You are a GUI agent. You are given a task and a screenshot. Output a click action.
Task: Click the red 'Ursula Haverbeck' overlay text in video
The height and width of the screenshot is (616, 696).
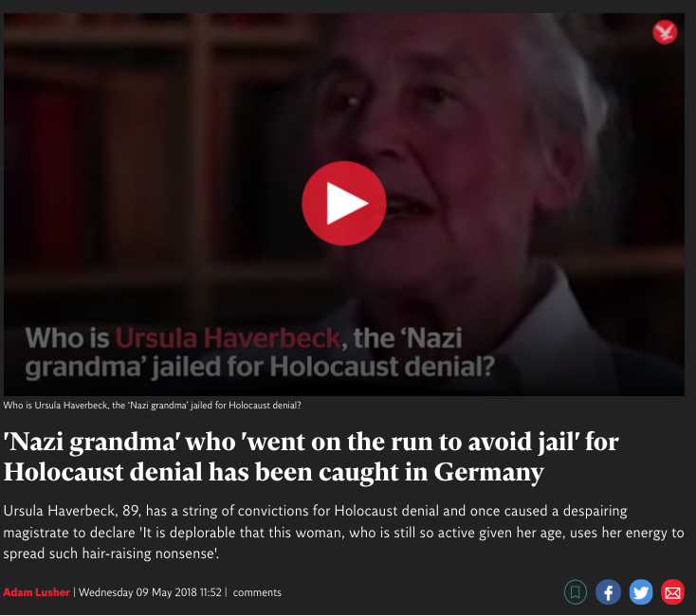pyautogui.click(x=228, y=338)
